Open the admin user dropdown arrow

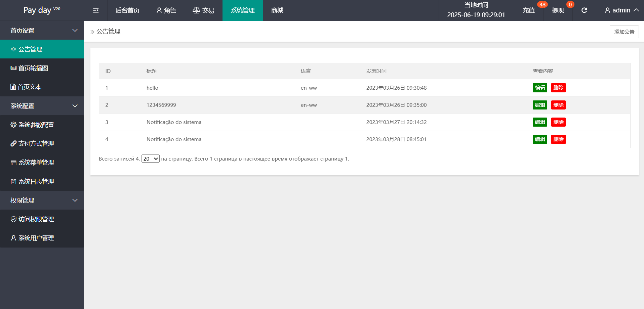click(636, 10)
